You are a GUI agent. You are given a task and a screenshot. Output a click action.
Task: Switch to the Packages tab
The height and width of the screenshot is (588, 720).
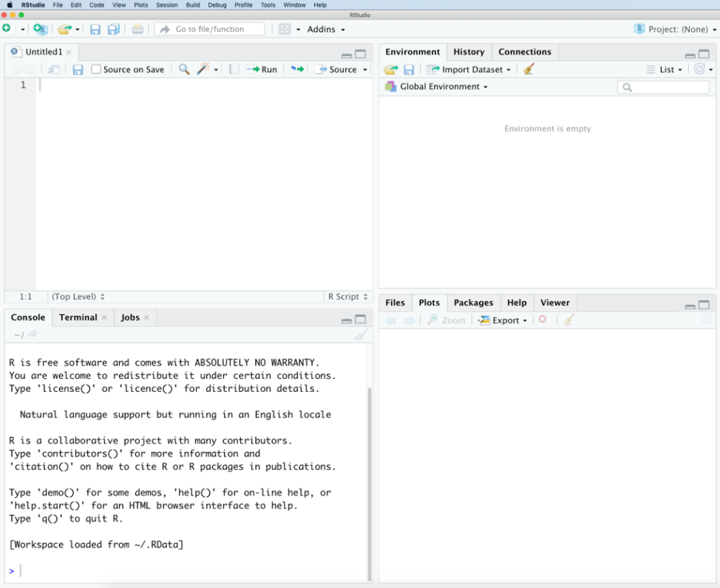pos(474,303)
